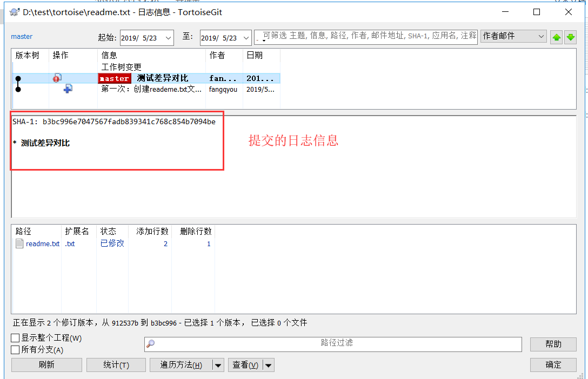Click the green up arrow navigation icon
Screen dimensions: 588x379
tap(556, 37)
